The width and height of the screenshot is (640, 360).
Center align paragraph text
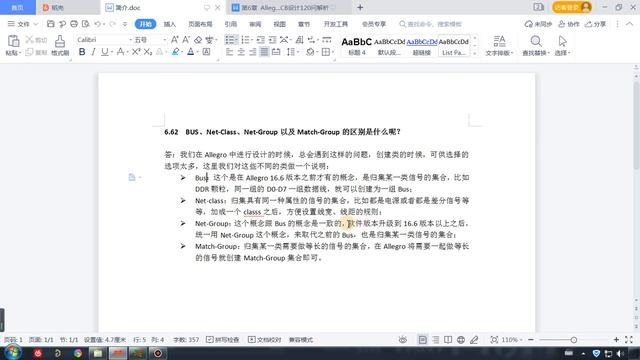[241, 52]
